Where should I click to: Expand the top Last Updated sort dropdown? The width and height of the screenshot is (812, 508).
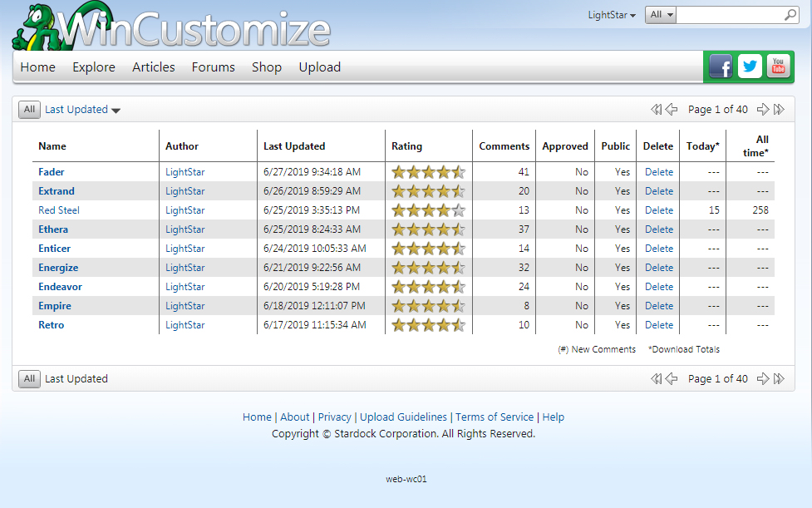click(82, 110)
